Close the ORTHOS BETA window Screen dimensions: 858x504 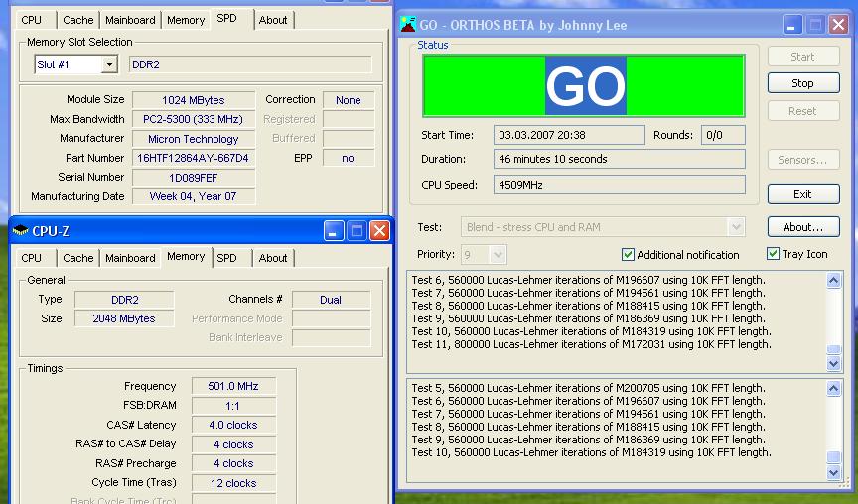click(x=838, y=25)
